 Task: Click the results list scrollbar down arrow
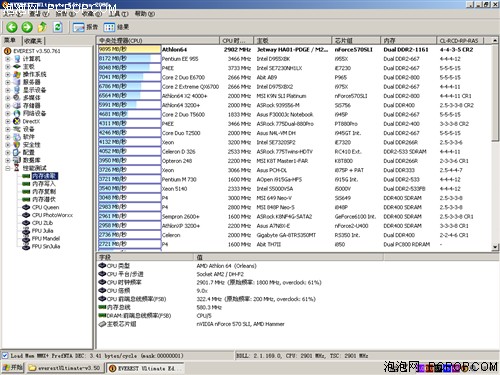tap(495, 247)
